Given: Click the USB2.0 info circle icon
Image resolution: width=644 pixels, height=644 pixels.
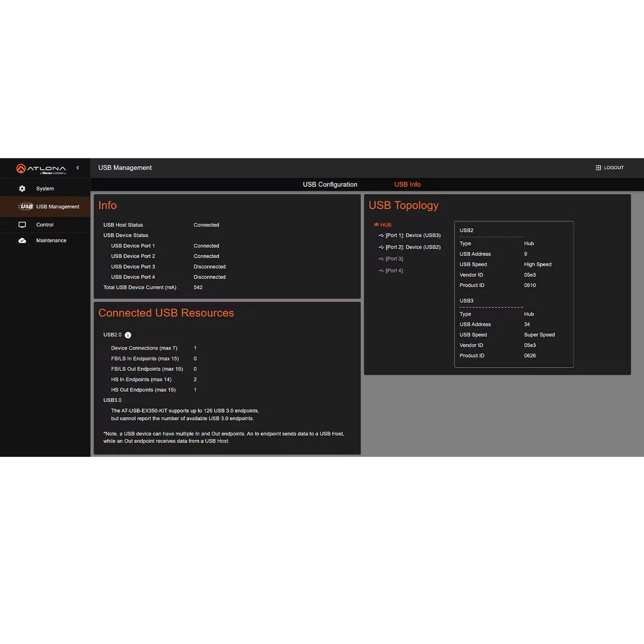Looking at the screenshot, I should (128, 335).
